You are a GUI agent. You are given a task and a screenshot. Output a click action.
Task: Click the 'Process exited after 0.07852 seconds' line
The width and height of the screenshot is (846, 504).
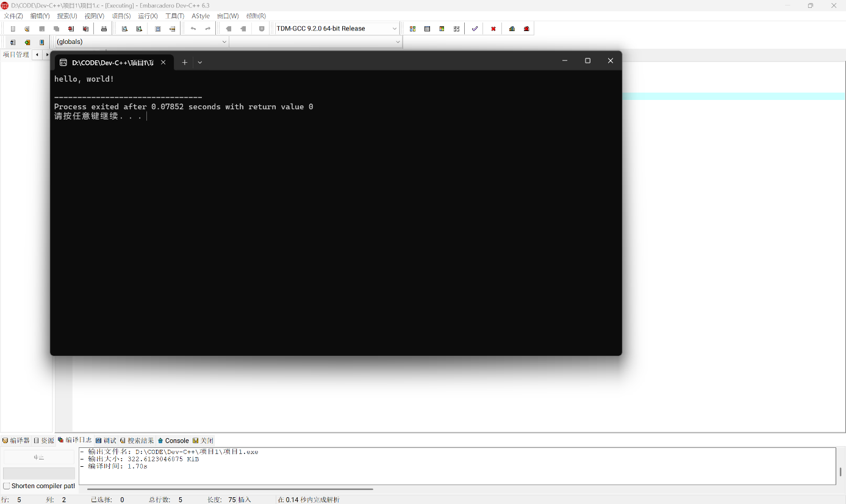click(x=184, y=107)
